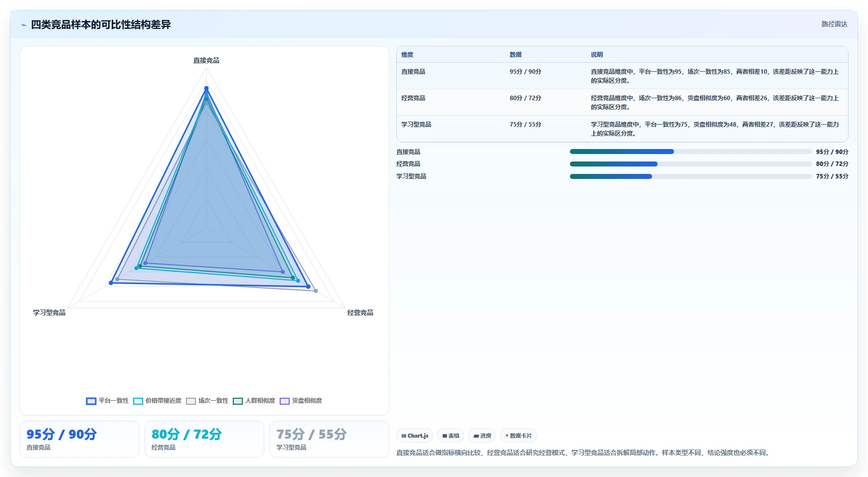Toggle 货盘相似度 legend entry
Screen dimensions: 868x477
coord(301,401)
